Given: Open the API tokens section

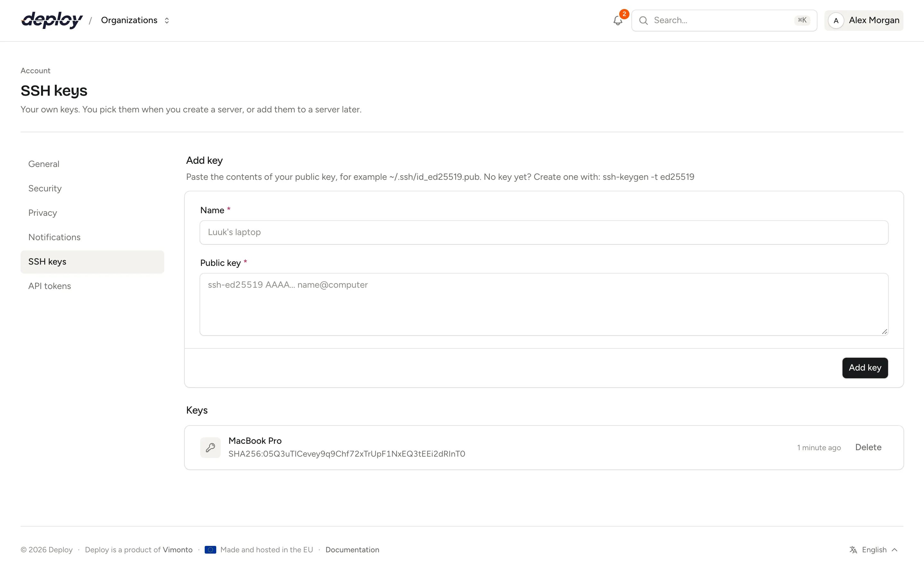Looking at the screenshot, I should (92, 286).
